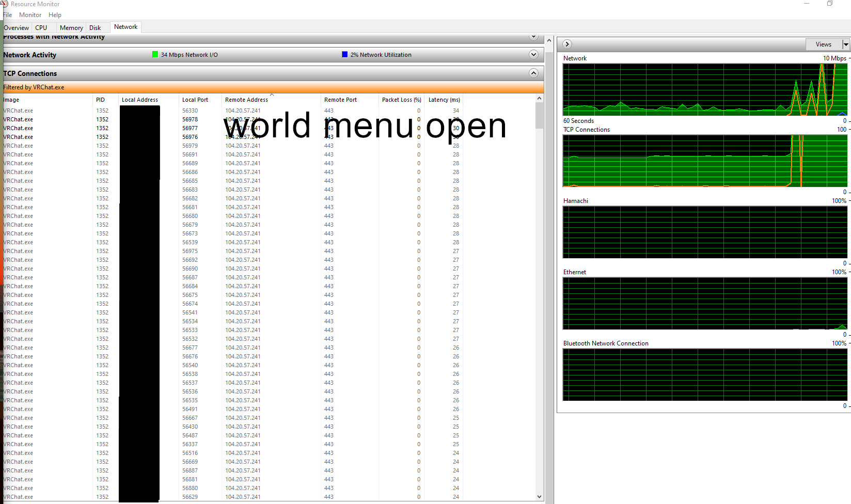
Task: Sort by Remote Address column
Action: [x=272, y=100]
